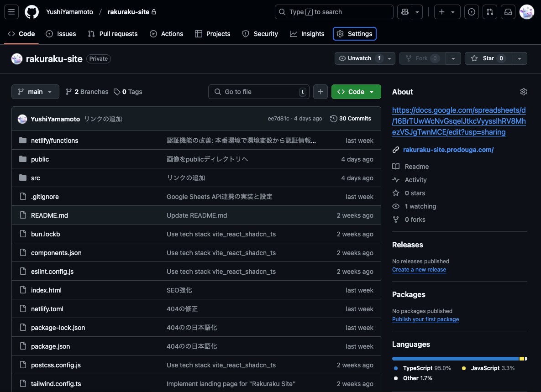Open the hamburger navigation menu
The image size is (541, 392).
point(11,12)
